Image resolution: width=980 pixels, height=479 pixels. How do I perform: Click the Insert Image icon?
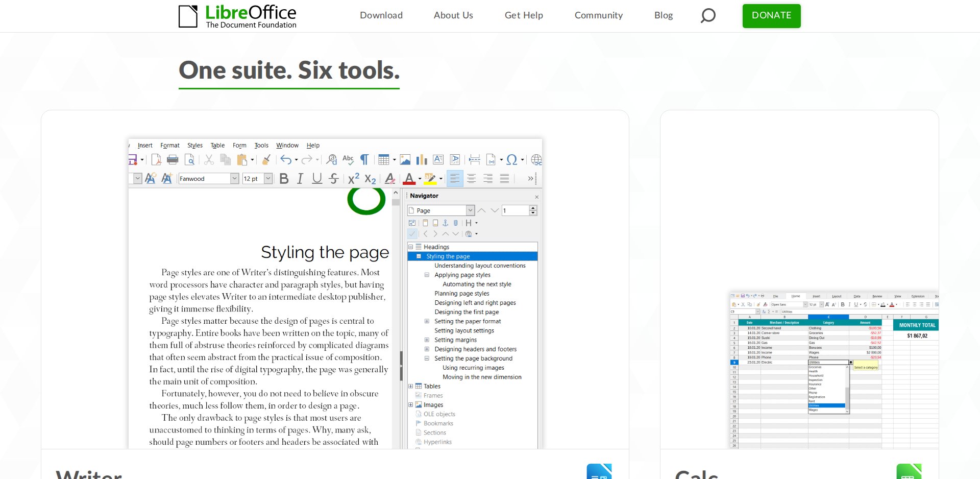pos(405,160)
